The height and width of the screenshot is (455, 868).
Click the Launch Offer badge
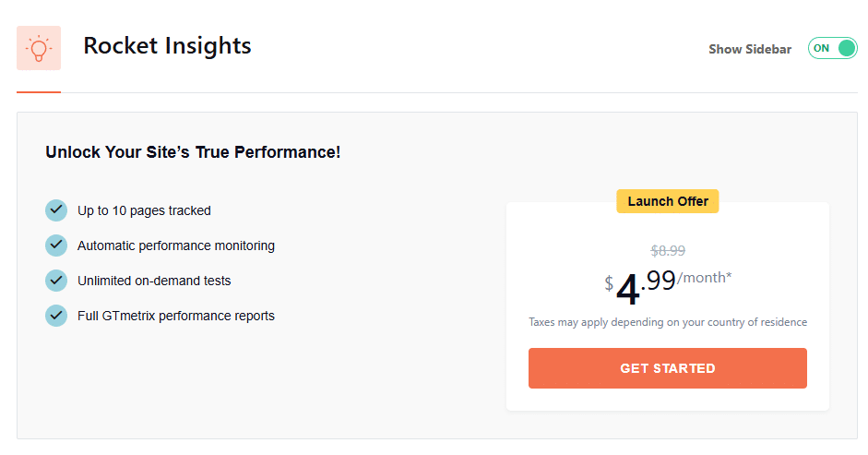667,201
